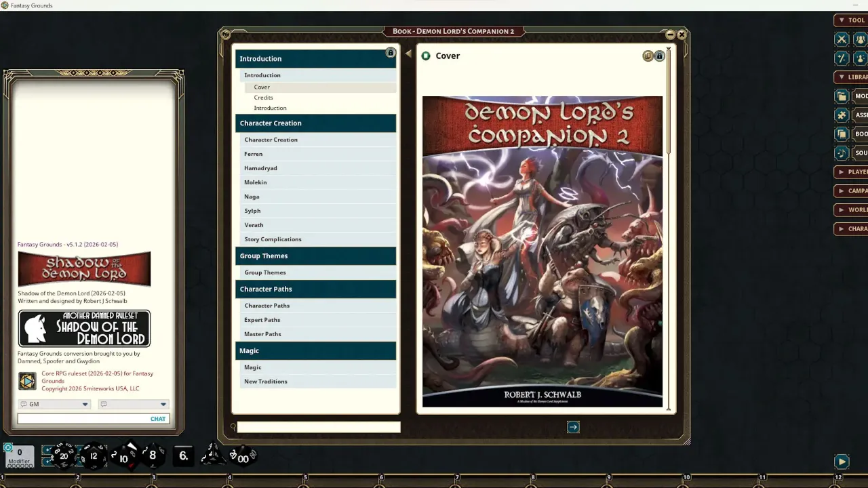Open the combat tracker crossed-swords tool

(x=842, y=39)
